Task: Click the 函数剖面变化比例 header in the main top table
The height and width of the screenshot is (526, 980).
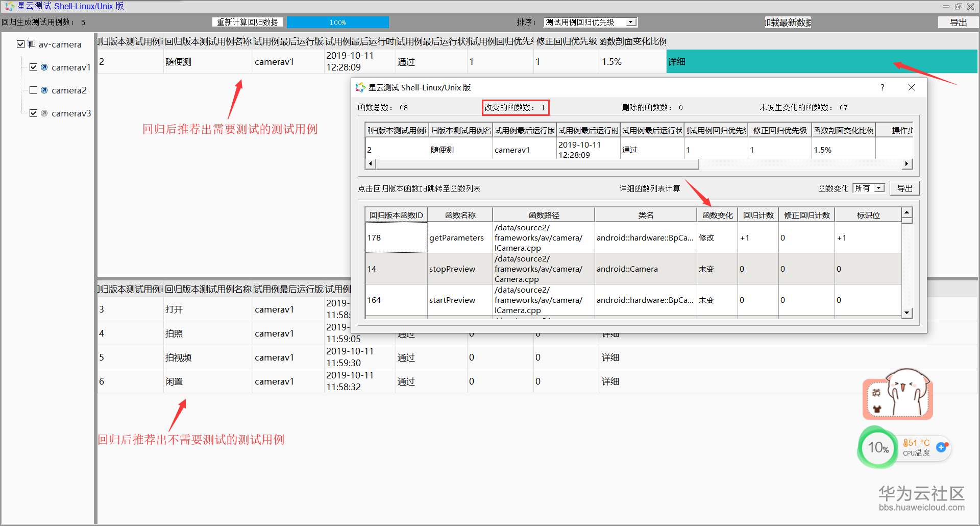Action: [x=633, y=41]
